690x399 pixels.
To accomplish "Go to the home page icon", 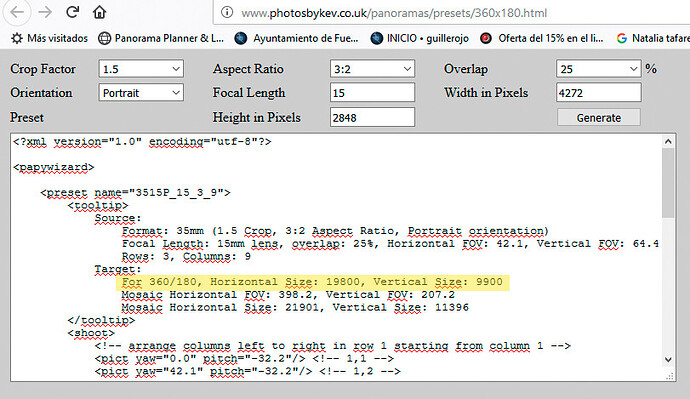I will 99,12.
